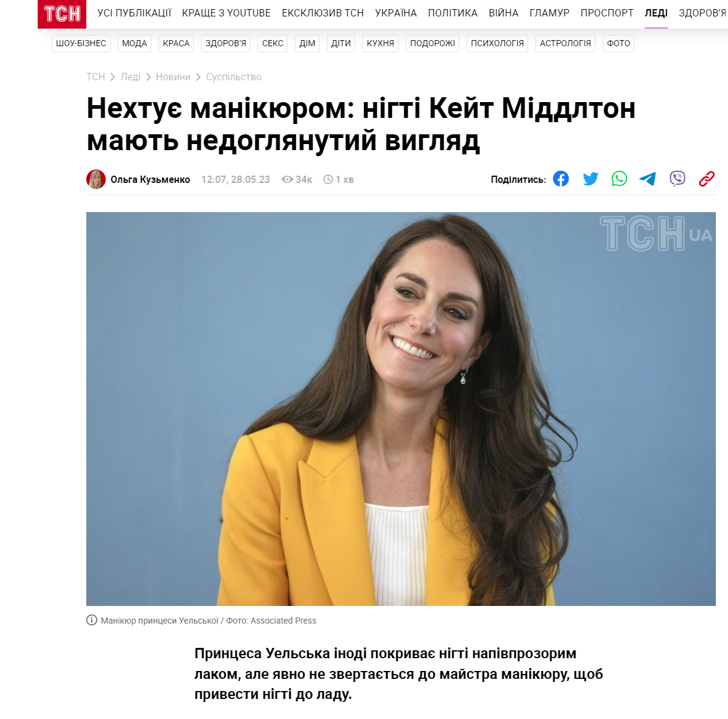The image size is (728, 719).
Task: Open the ЛЕДІ section in top menu
Action: [x=656, y=13]
